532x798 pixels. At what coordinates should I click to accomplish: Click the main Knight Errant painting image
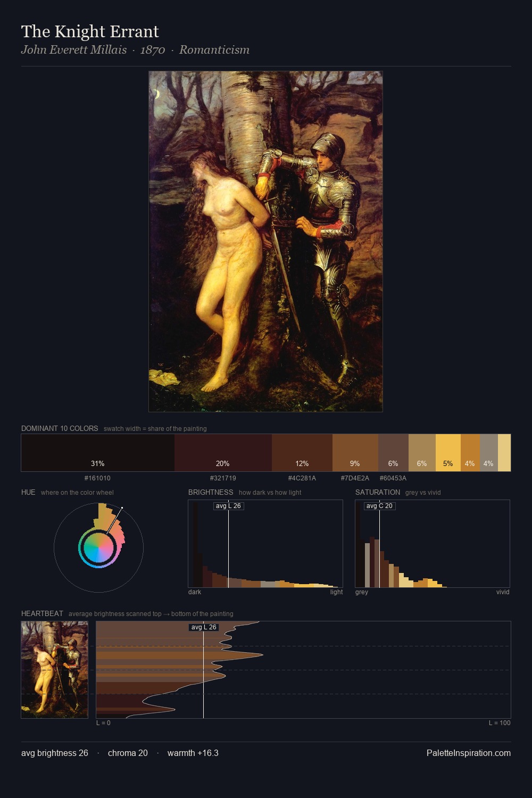[x=265, y=242]
